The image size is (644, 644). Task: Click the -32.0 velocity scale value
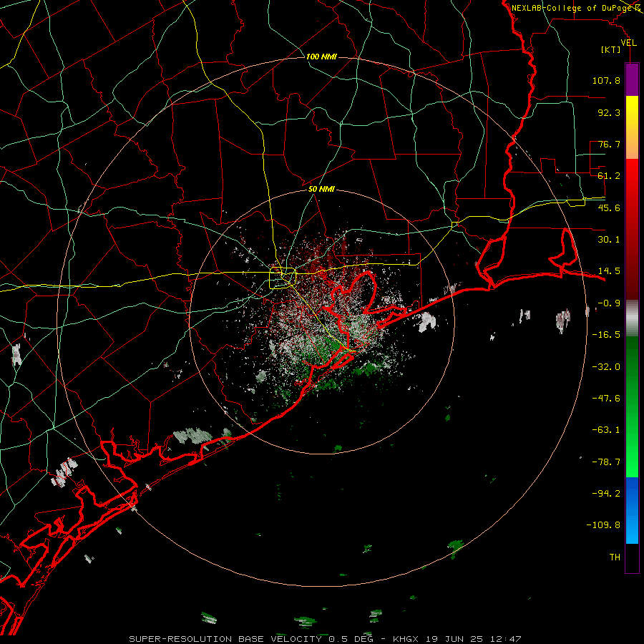tap(606, 367)
